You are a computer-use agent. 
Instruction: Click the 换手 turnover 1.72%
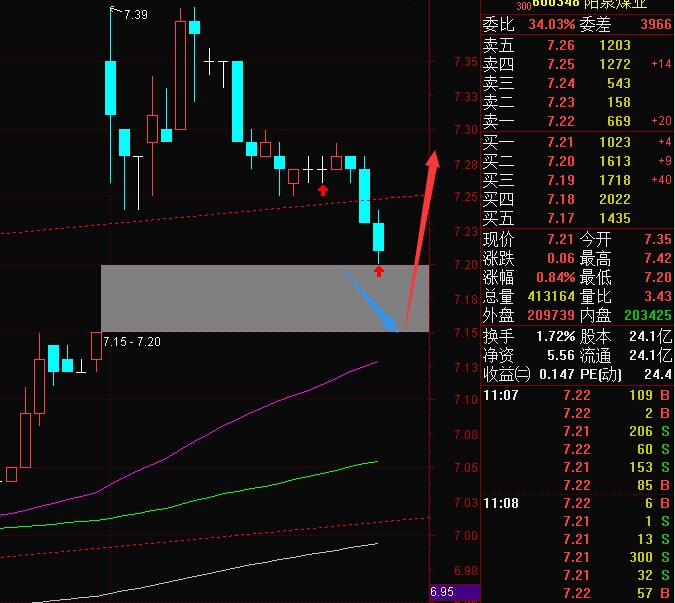coord(555,336)
